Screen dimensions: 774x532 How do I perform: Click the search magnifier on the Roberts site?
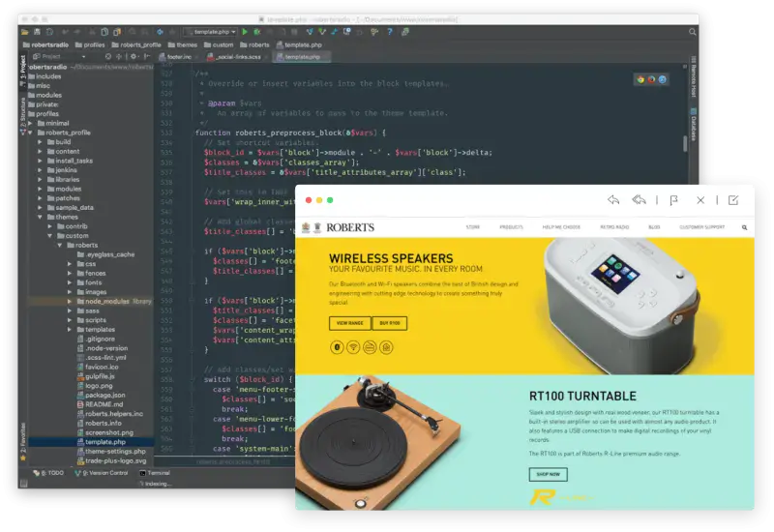[x=744, y=227]
